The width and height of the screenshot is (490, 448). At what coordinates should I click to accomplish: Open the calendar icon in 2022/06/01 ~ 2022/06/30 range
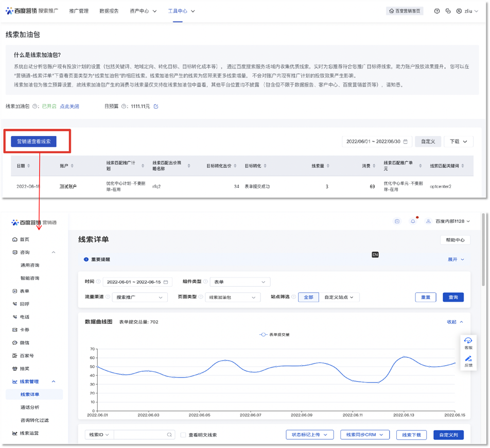pyautogui.click(x=406, y=142)
